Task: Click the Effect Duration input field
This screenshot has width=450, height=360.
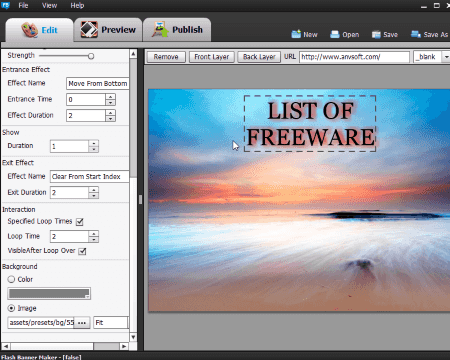Action: coord(86,115)
